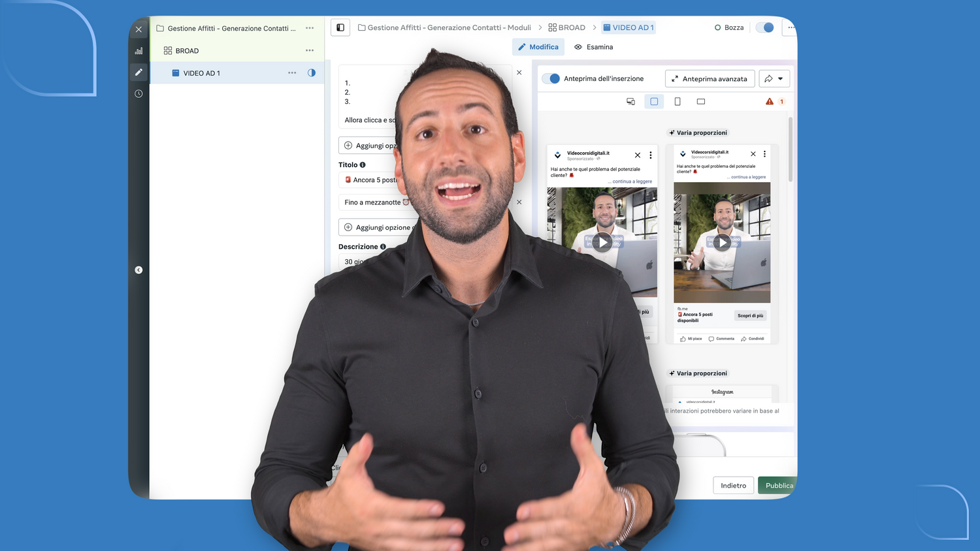Toggle the ad status switch beside Bozza
The width and height of the screenshot is (980, 551).
pos(764,27)
